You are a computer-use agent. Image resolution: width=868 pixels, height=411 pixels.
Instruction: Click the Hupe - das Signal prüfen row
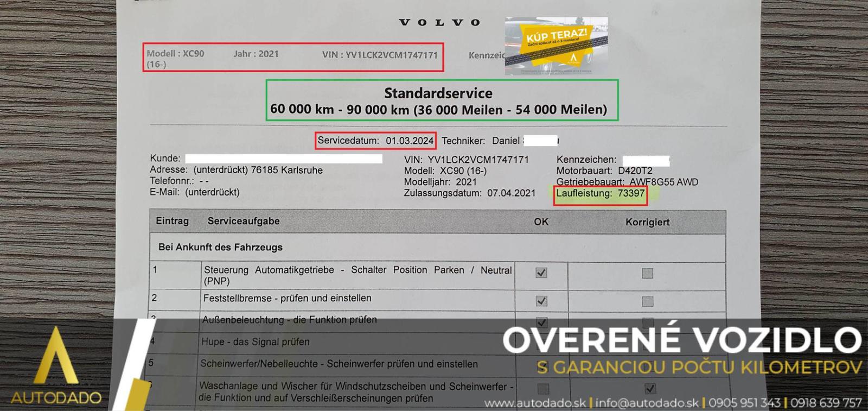click(x=255, y=342)
